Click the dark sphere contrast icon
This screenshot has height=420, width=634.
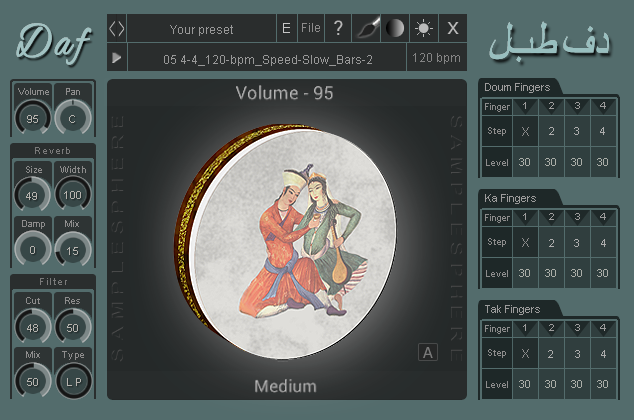coord(395,28)
